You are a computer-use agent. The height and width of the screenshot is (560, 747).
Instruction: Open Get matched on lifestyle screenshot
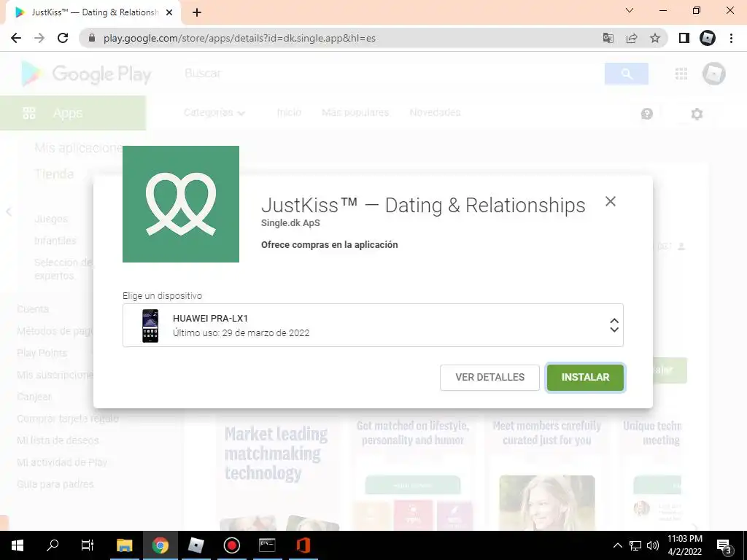point(413,472)
